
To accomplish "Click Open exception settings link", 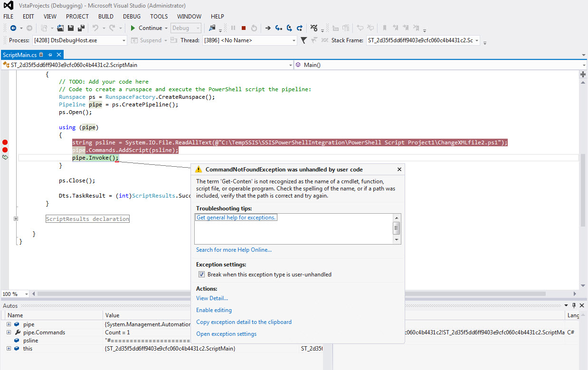I will [x=226, y=334].
